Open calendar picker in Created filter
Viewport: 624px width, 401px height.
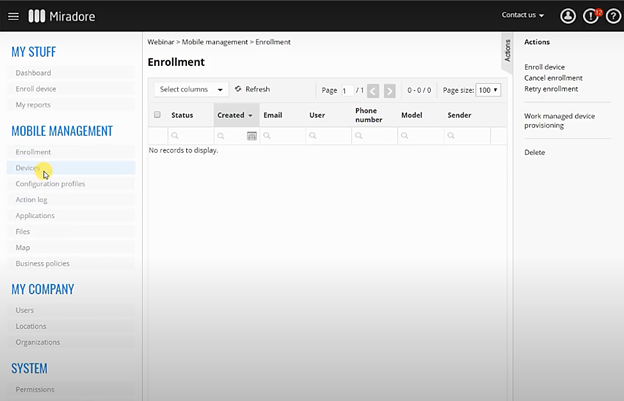(x=251, y=135)
